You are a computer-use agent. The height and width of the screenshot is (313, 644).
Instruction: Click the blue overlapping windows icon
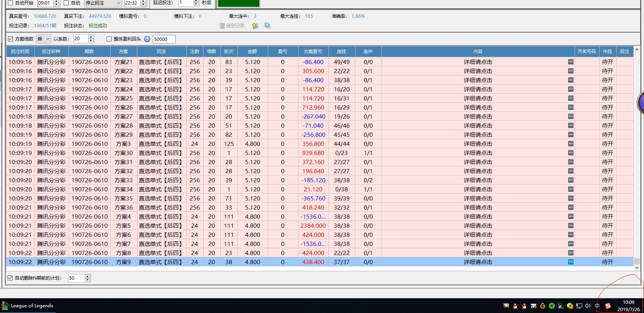pyautogui.click(x=267, y=25)
